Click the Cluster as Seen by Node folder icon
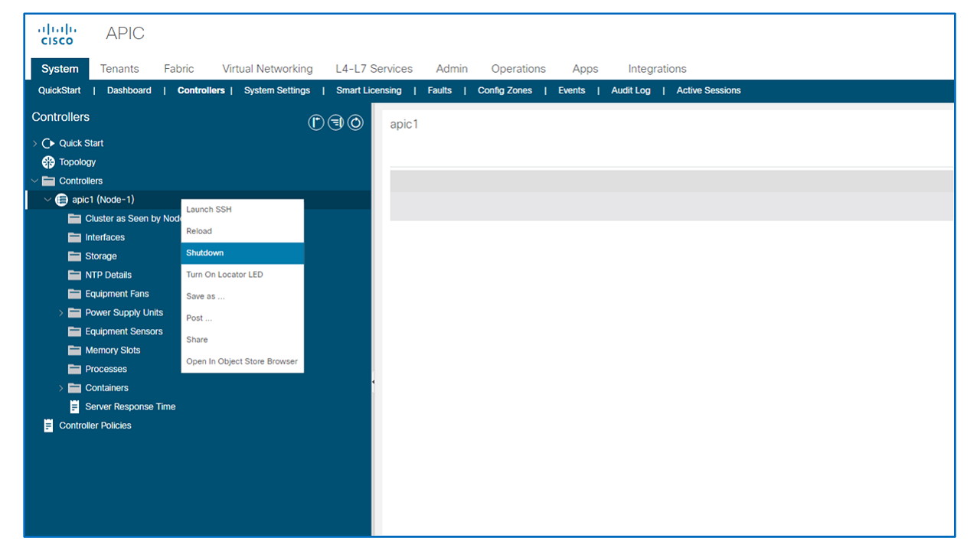This screenshot has height=551, width=980. tap(74, 219)
